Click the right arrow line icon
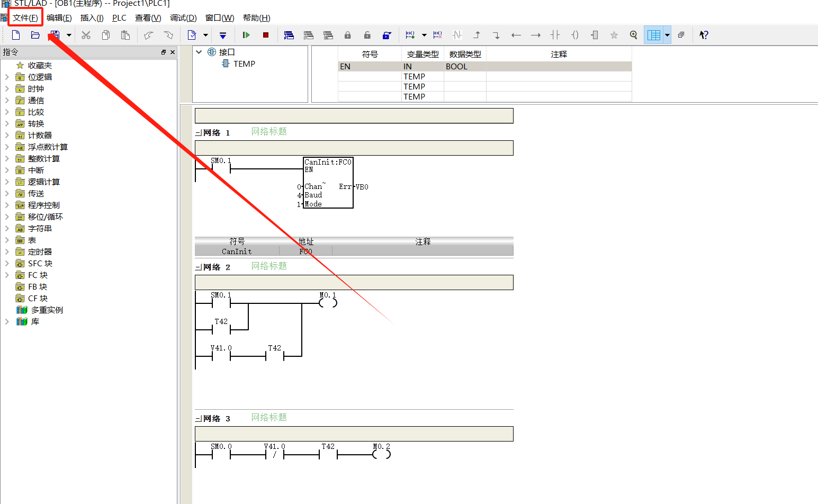 (x=535, y=35)
